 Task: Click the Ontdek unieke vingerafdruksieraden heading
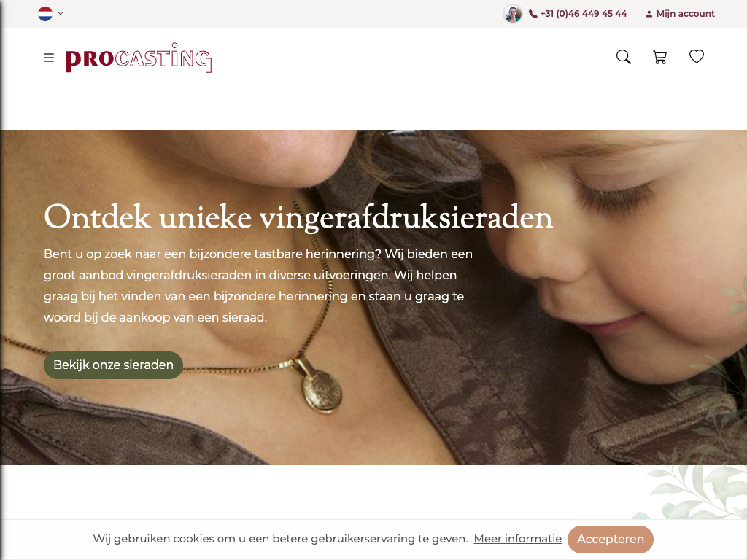(x=298, y=217)
